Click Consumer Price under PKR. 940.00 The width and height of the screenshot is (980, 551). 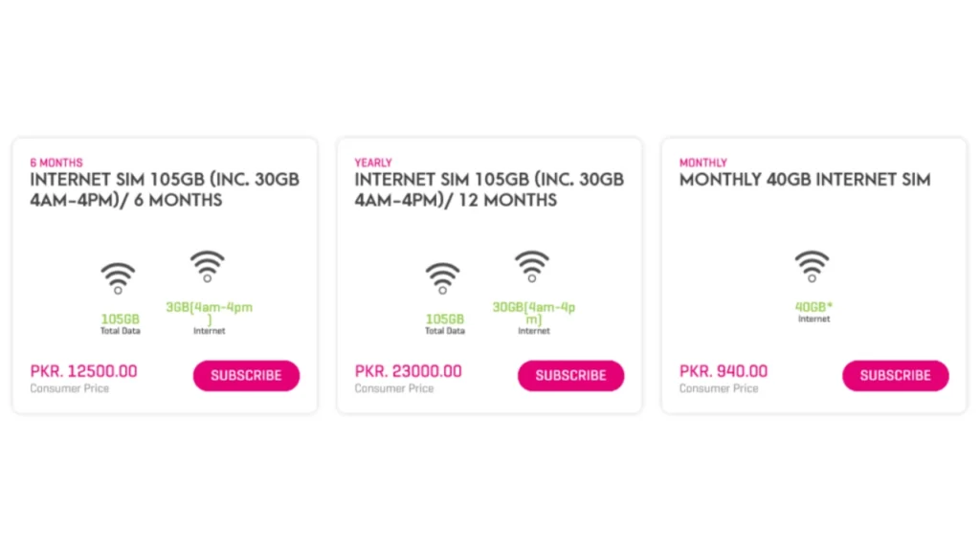click(719, 389)
